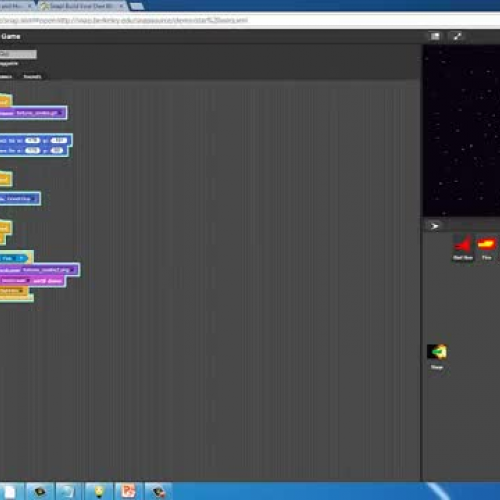Edit x value in lower blue motion block
Viewport: 500px width, 500px height.
[x=33, y=150]
